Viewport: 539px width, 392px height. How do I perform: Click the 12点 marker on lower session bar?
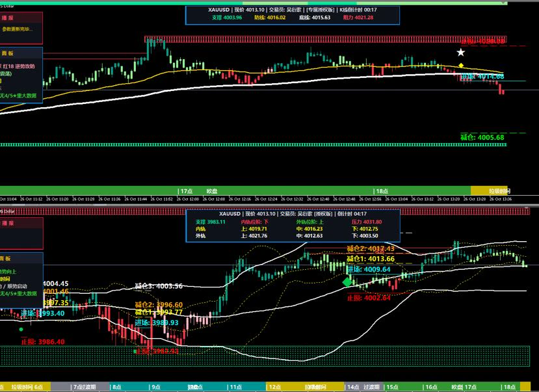274,387
